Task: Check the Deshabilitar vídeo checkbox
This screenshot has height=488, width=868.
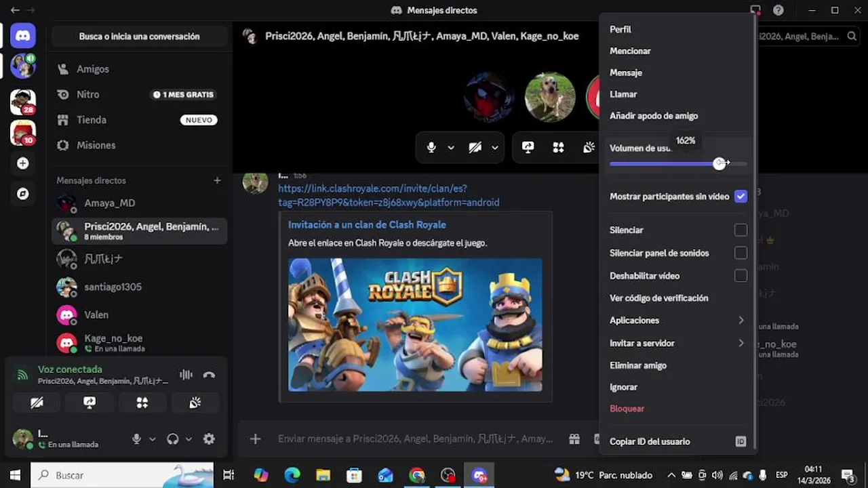Action: [x=741, y=276]
